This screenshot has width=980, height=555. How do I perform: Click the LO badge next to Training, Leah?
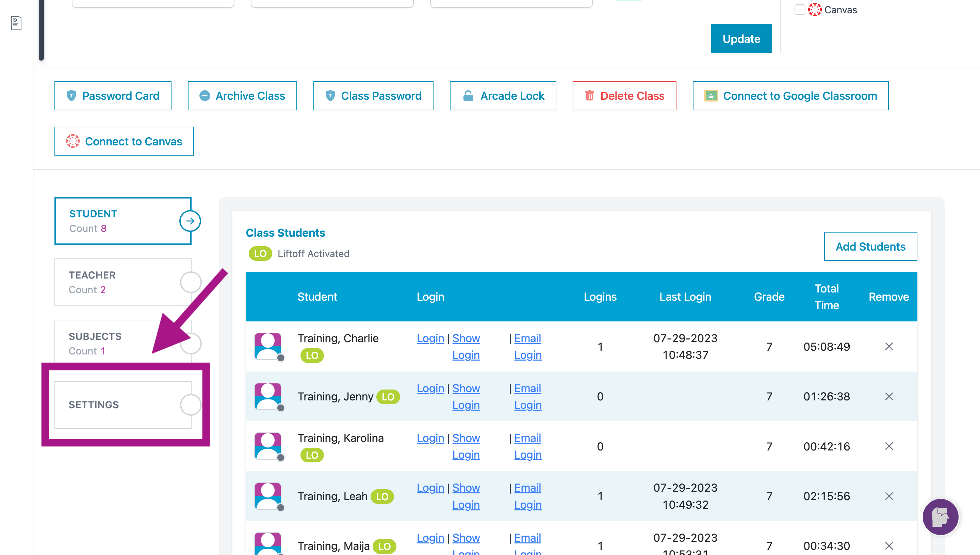[x=382, y=497]
